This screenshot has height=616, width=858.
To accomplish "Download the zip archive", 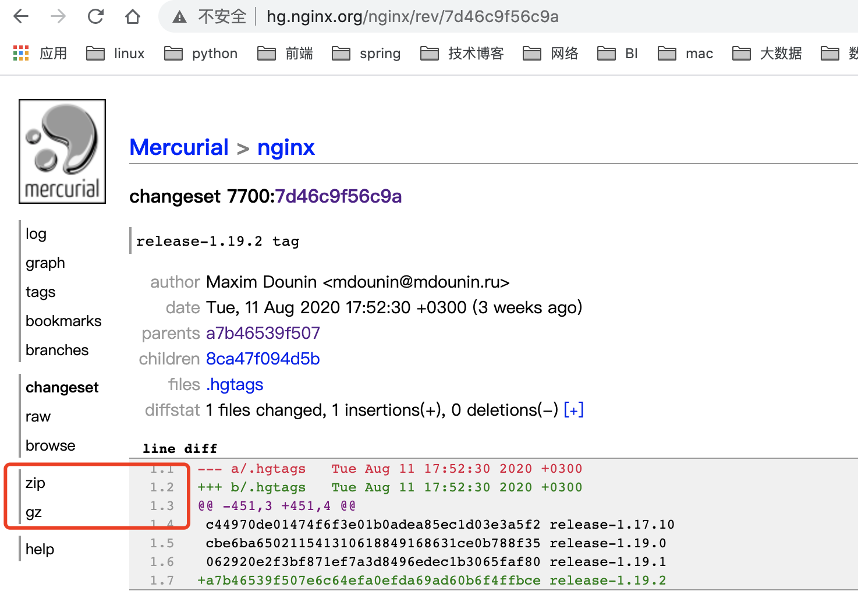I will [x=35, y=483].
